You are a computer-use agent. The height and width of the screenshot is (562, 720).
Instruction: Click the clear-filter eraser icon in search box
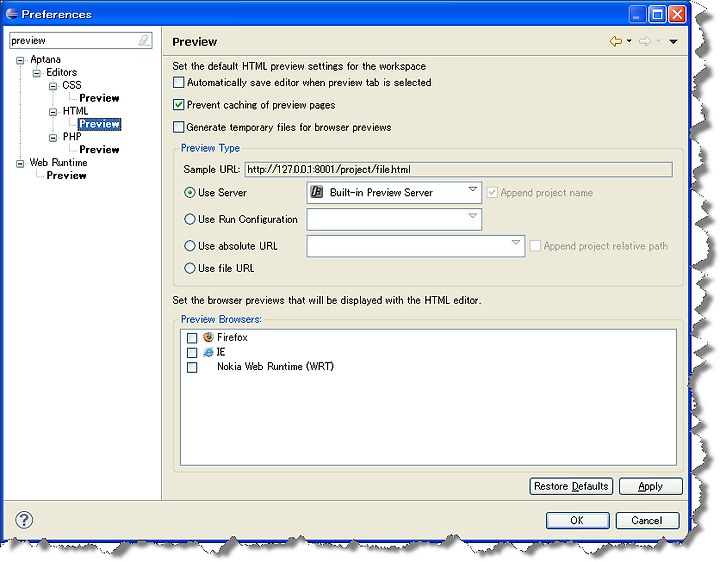point(144,40)
